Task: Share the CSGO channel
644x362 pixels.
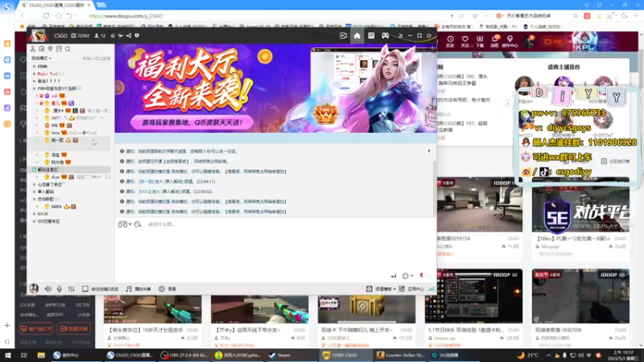Action: (129, 35)
